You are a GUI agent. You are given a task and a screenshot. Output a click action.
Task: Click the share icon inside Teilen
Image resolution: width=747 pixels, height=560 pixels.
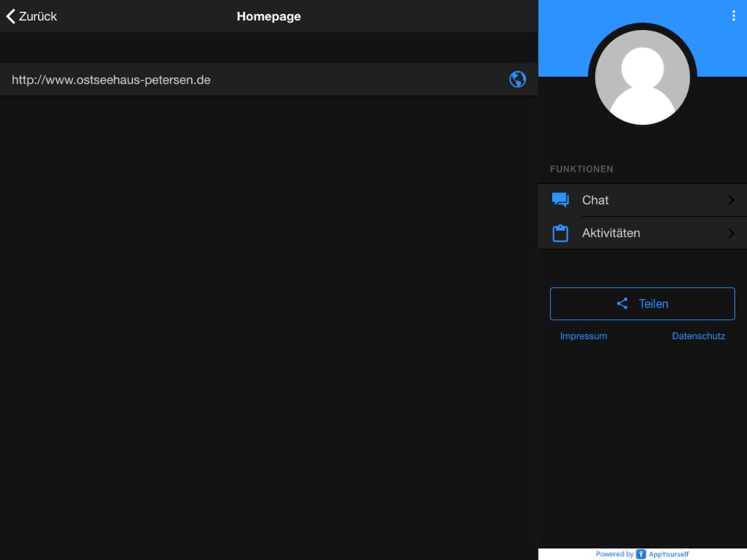pos(622,304)
